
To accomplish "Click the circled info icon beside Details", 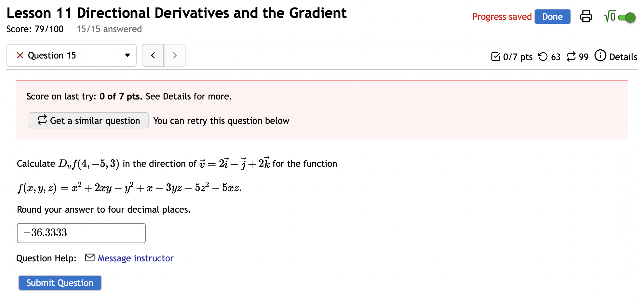I will tap(601, 56).
